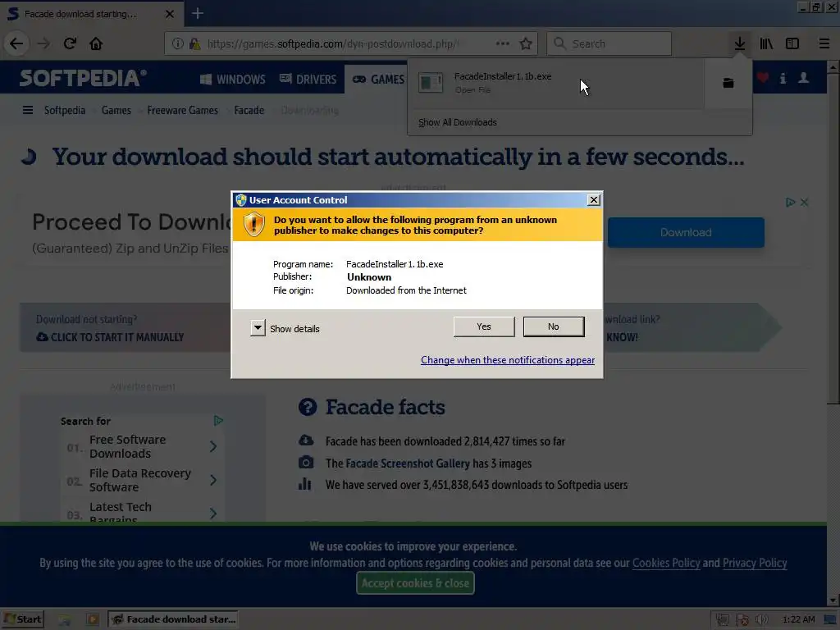Click the Firefox back arrow button

(x=16, y=43)
